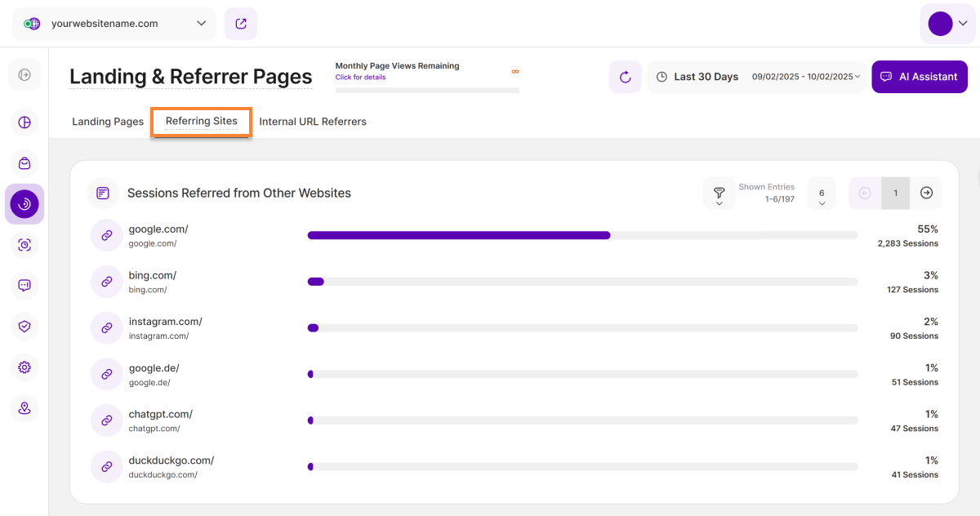Viewport: 980px width, 516px height.
Task: Open website in new tab icon
Action: 241,24
